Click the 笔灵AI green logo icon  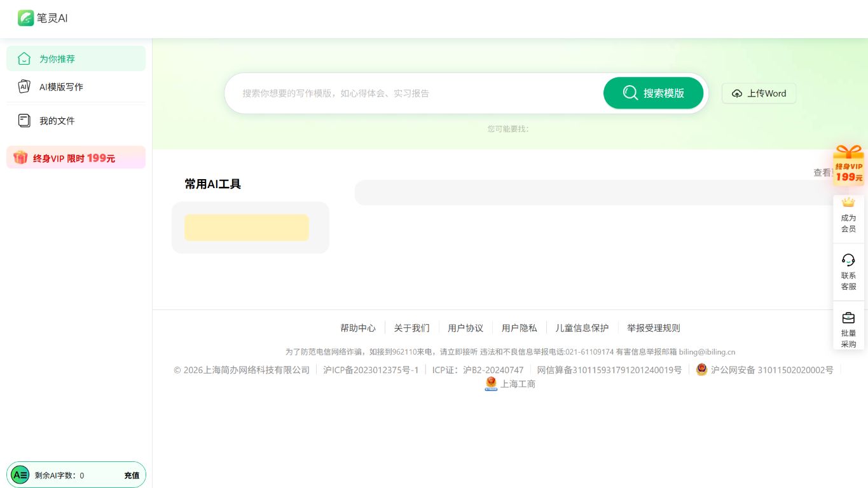pyautogui.click(x=25, y=18)
